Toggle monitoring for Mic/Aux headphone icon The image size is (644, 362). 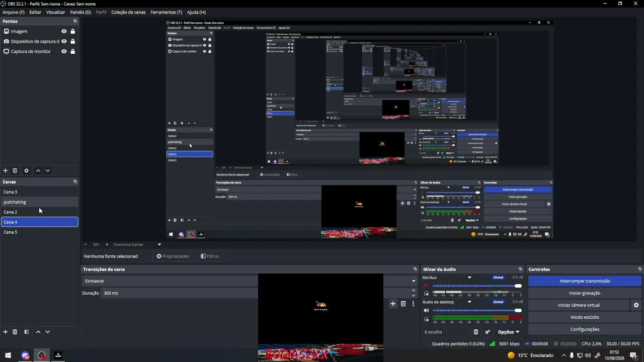coord(427,294)
